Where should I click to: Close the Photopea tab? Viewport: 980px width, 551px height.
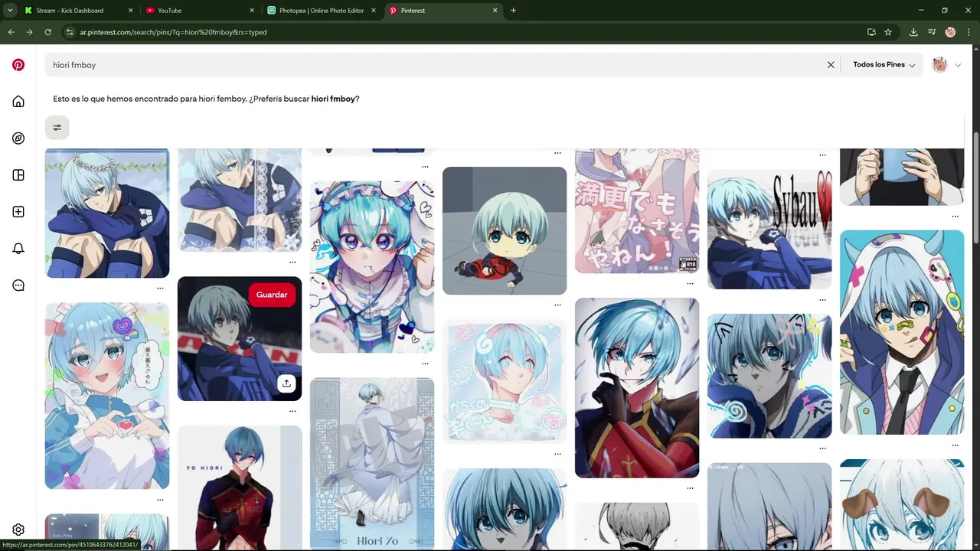tap(374, 11)
